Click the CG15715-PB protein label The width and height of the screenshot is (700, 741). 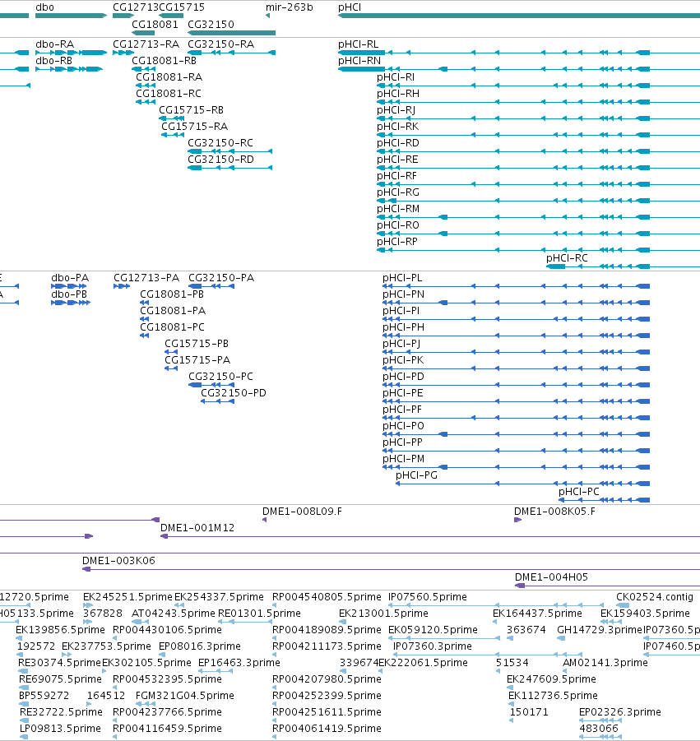click(197, 343)
